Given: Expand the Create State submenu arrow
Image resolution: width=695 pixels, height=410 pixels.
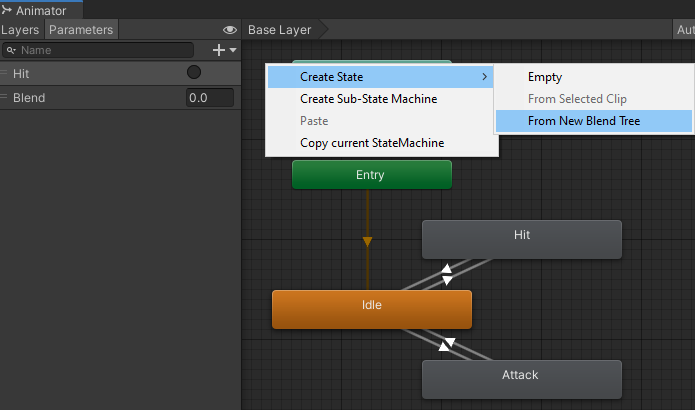Looking at the screenshot, I should [486, 77].
